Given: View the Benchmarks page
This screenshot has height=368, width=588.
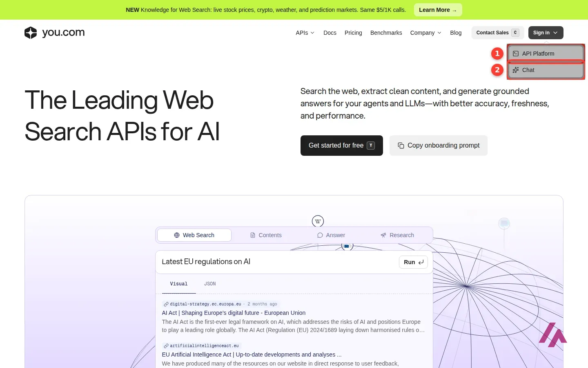Looking at the screenshot, I should pos(386,33).
